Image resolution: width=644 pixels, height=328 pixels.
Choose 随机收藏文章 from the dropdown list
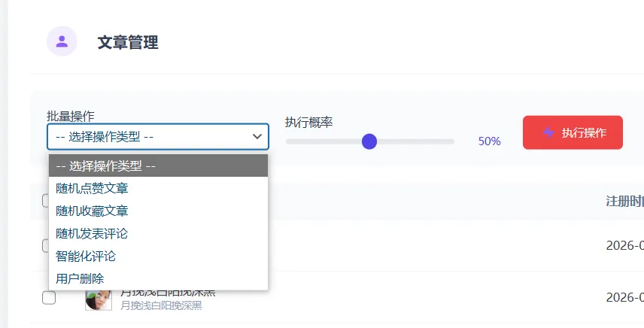pos(158,211)
